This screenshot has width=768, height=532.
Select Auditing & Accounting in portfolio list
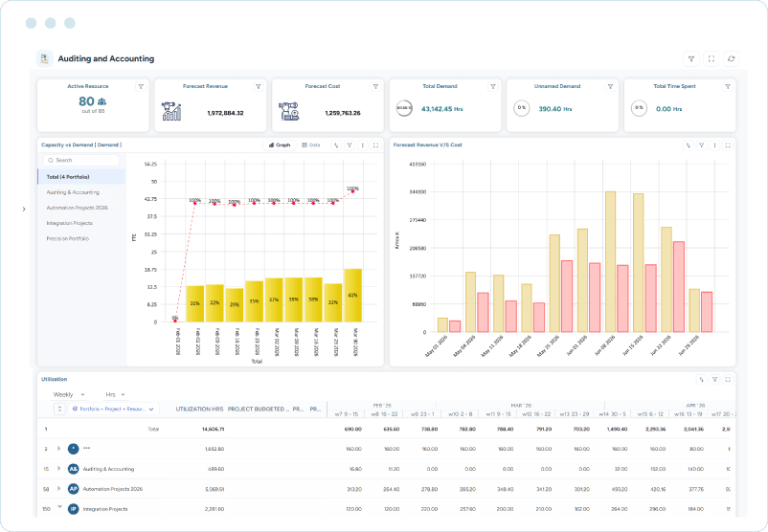point(73,192)
